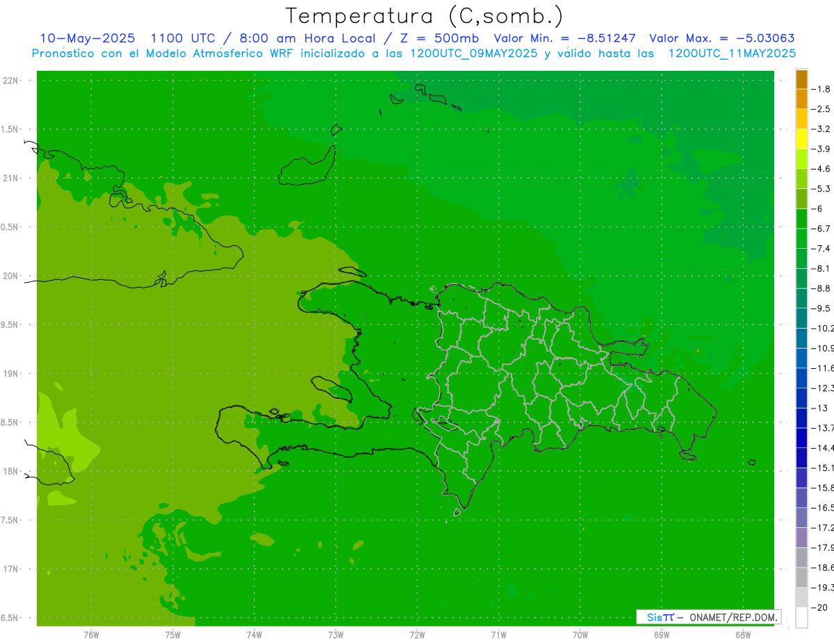834x644 pixels.
Task: Click '8:00 am Hora Local' text
Action: pyautogui.click(x=306, y=38)
